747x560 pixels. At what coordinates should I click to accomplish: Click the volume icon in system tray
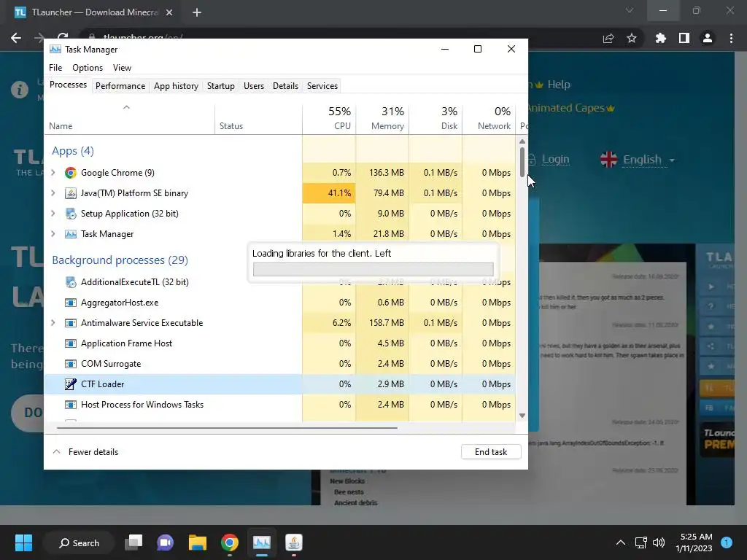659,542
